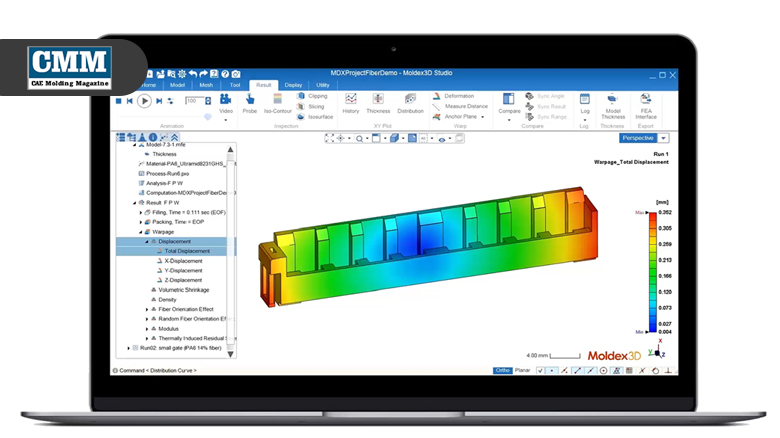Select the Slicing tool
The width and height of the screenshot is (780, 438).
point(310,107)
